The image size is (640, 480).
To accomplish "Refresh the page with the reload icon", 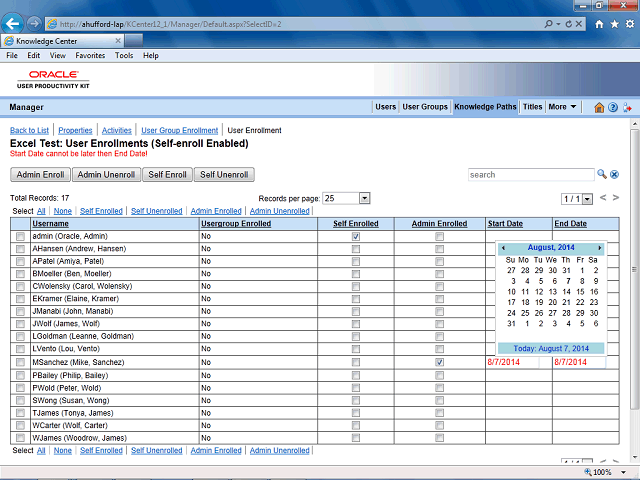I will point(569,24).
